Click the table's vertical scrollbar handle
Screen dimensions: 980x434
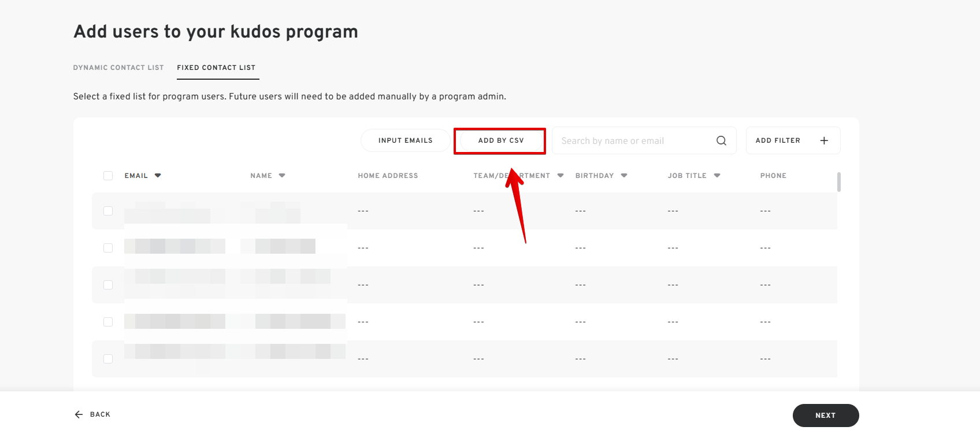(x=838, y=181)
